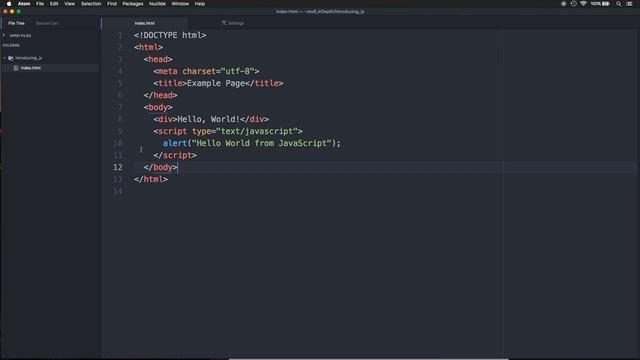Screen dimensions: 640x360
Task: Open the Wi-Fi status menu
Action: pos(583,4)
